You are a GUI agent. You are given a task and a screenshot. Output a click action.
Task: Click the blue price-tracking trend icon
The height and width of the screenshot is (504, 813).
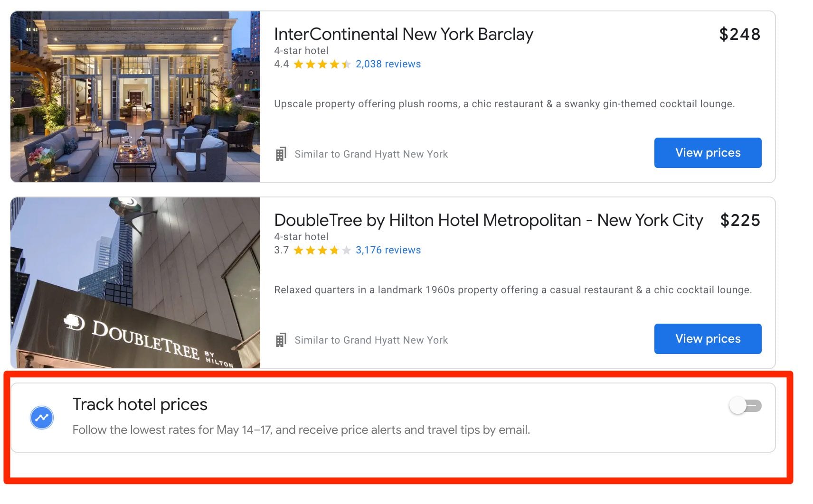(x=42, y=418)
